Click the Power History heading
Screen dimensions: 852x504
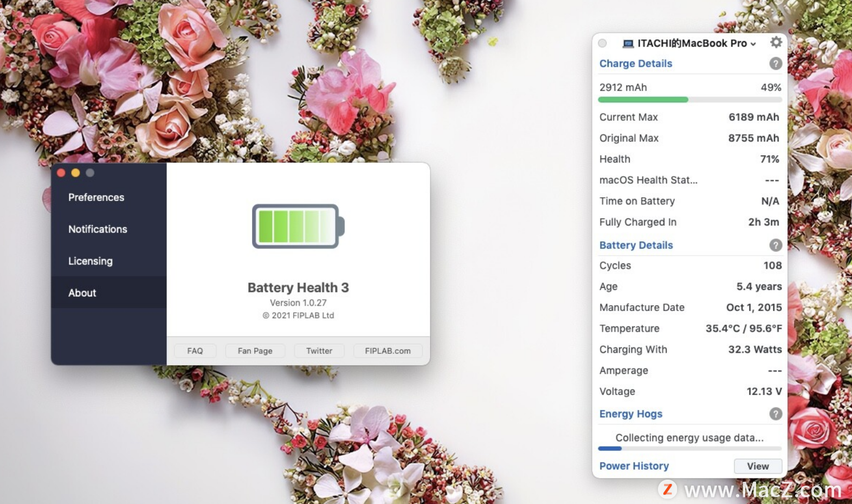(634, 466)
